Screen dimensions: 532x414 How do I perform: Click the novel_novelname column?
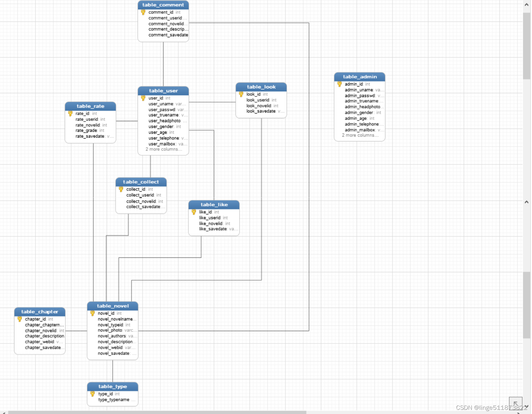[x=117, y=319]
